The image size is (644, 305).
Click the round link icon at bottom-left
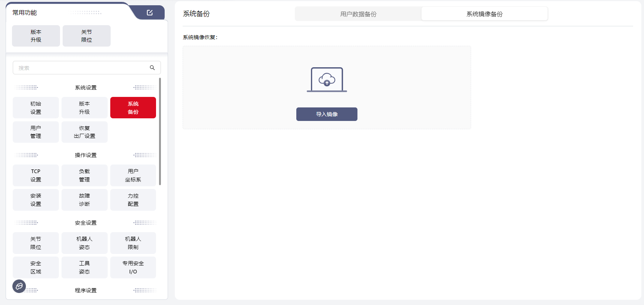point(19,286)
